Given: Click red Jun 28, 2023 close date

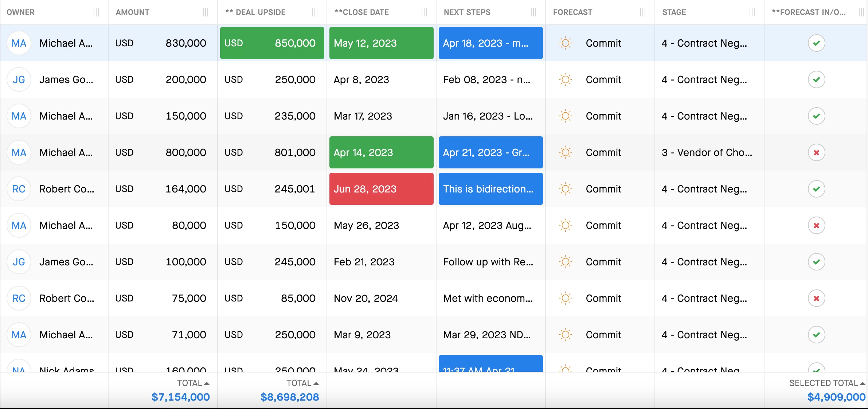Looking at the screenshot, I should 381,189.
